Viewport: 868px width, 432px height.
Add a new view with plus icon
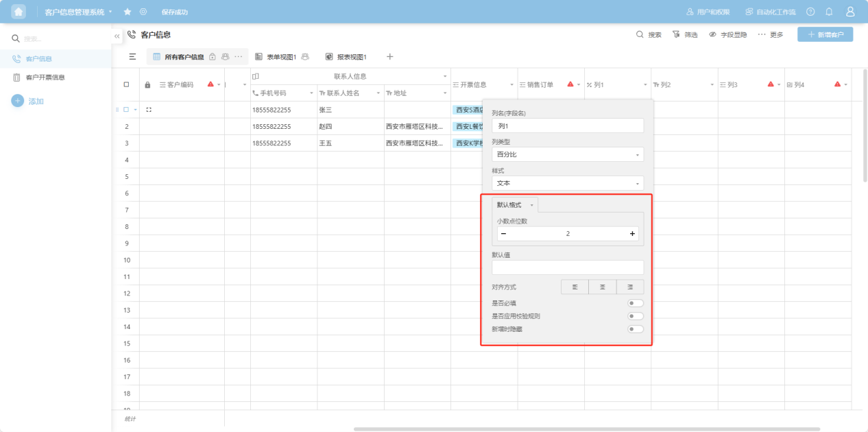(x=389, y=57)
